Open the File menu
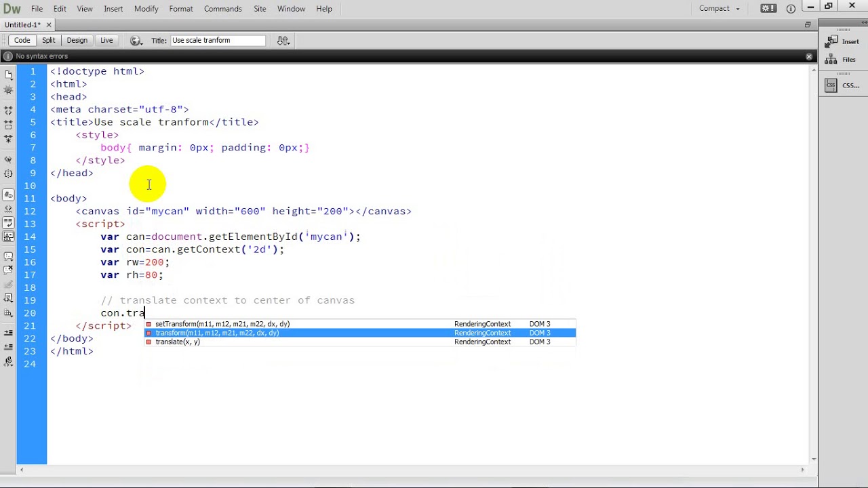Screen dimensions: 868x488 coord(37,9)
